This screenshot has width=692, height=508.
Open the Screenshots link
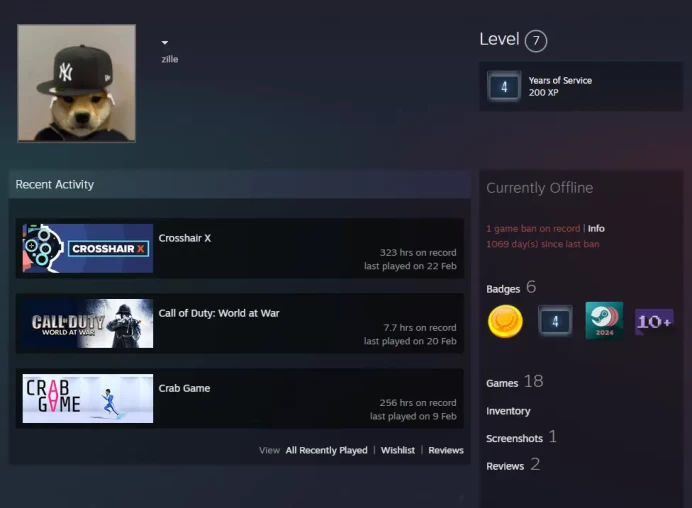(521, 437)
